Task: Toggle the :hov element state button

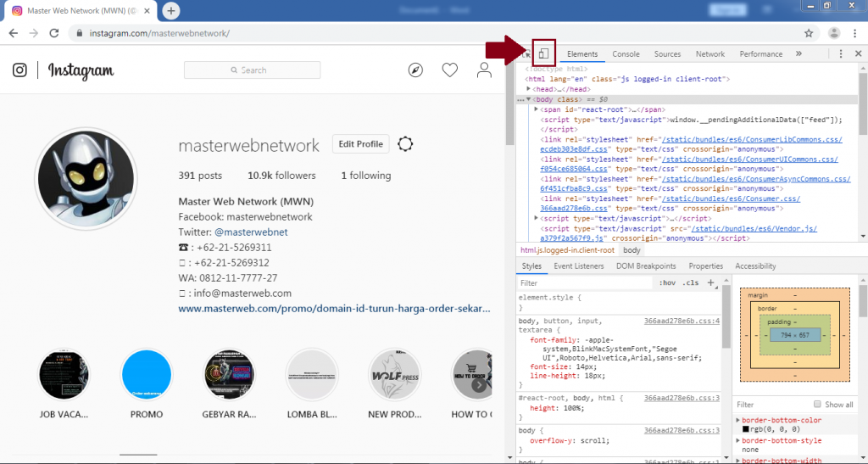Action: point(667,283)
